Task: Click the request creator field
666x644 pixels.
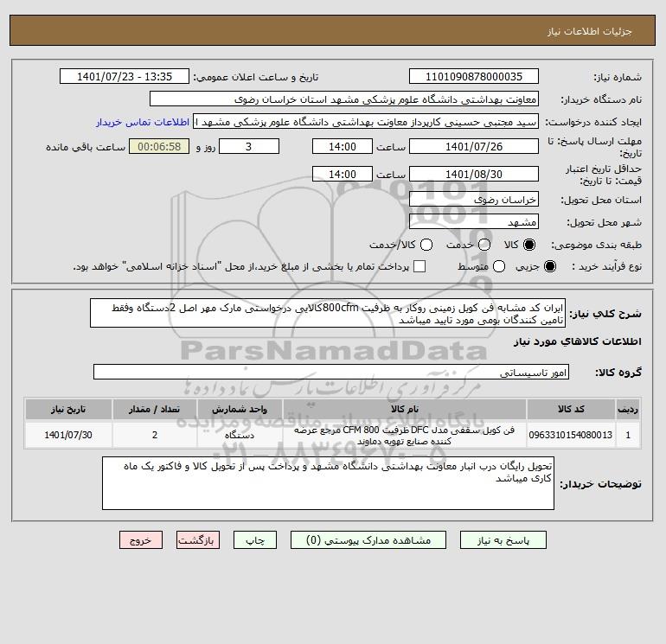Action: [366, 122]
